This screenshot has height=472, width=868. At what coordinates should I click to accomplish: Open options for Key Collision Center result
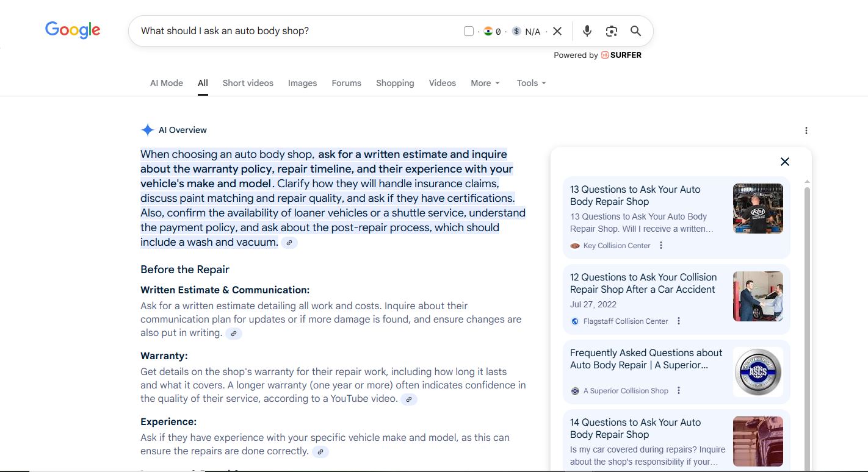[660, 246]
